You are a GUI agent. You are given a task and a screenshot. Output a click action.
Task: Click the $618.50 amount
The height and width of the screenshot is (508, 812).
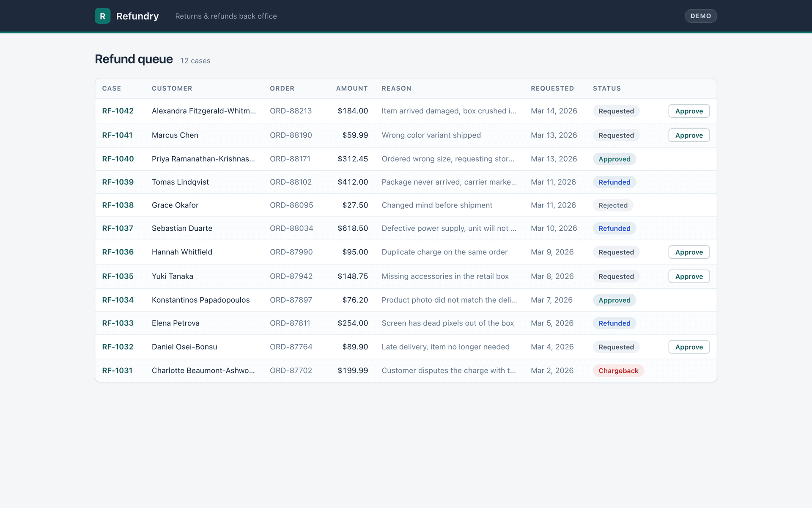[x=353, y=228]
